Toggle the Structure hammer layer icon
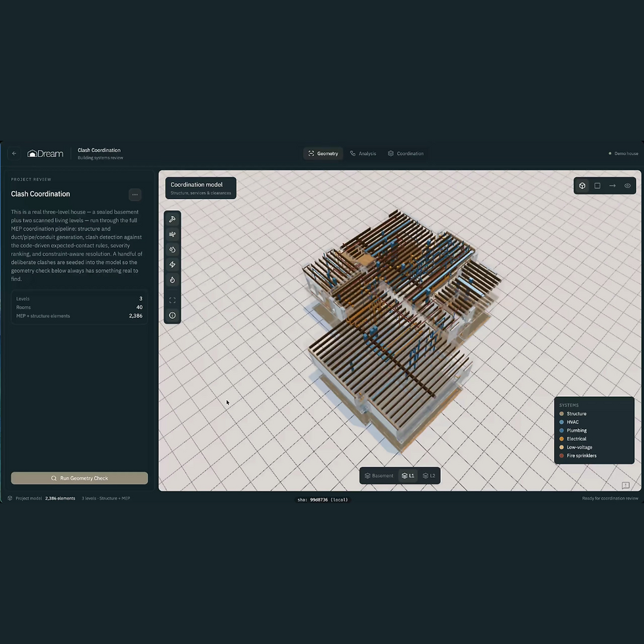This screenshot has height=644, width=644. point(172,219)
